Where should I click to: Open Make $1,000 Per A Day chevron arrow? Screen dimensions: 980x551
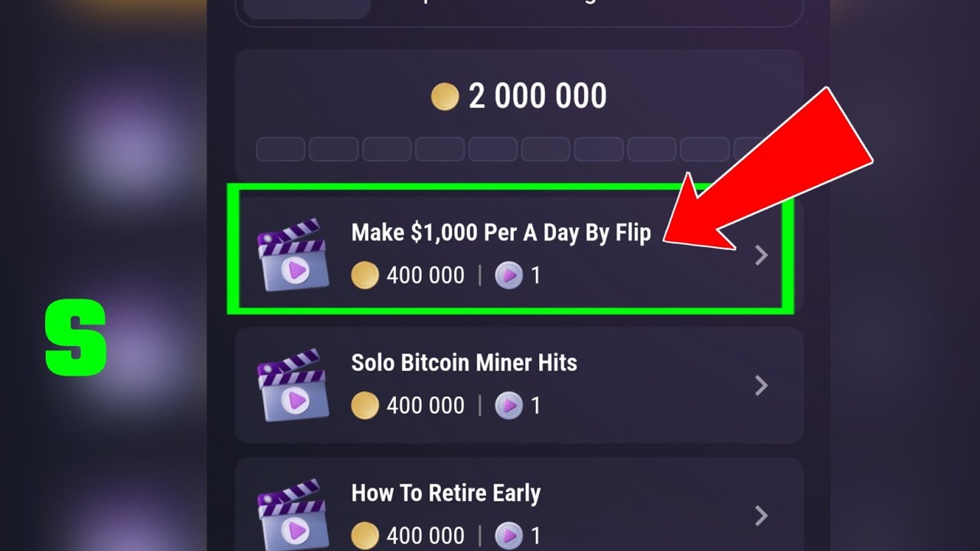pos(761,256)
